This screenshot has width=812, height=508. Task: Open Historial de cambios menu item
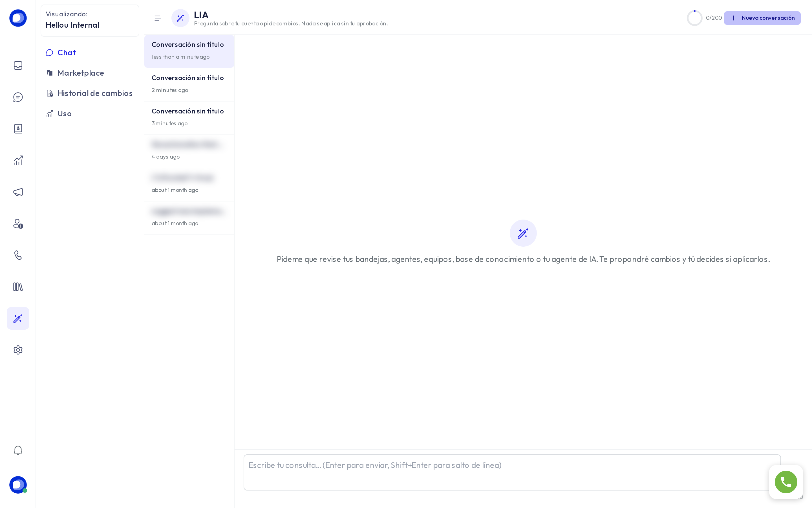(x=89, y=93)
